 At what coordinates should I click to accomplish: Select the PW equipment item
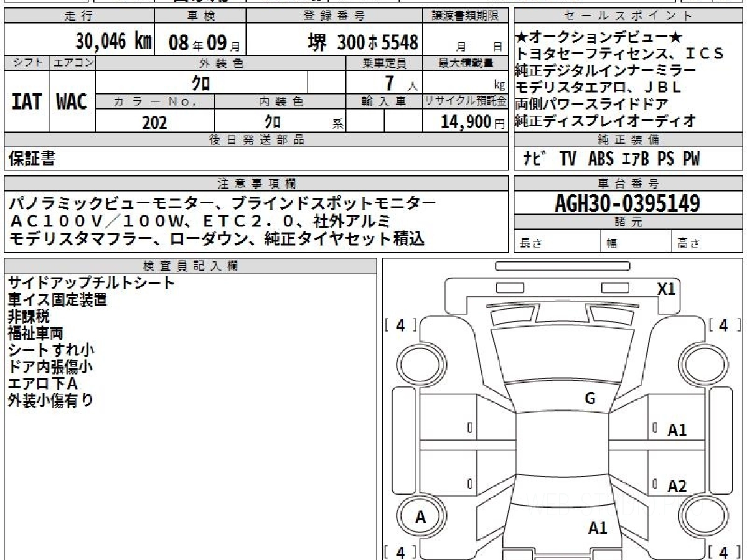(x=690, y=159)
